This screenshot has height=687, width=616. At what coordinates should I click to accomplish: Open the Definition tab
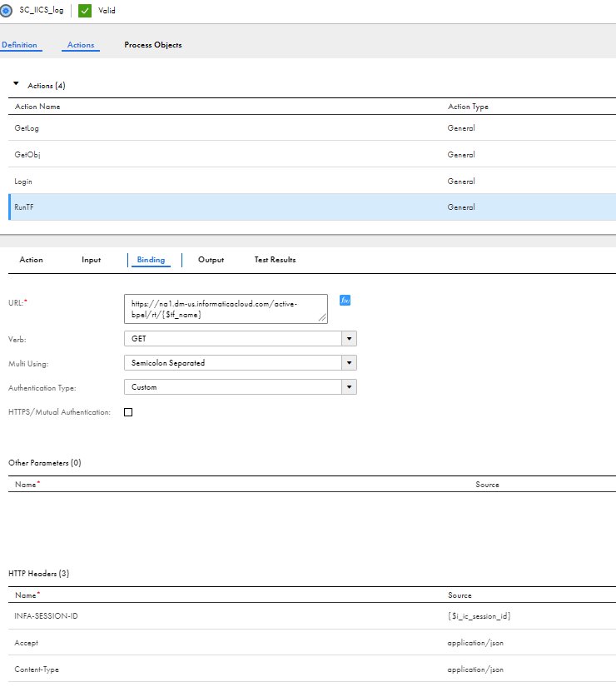19,45
